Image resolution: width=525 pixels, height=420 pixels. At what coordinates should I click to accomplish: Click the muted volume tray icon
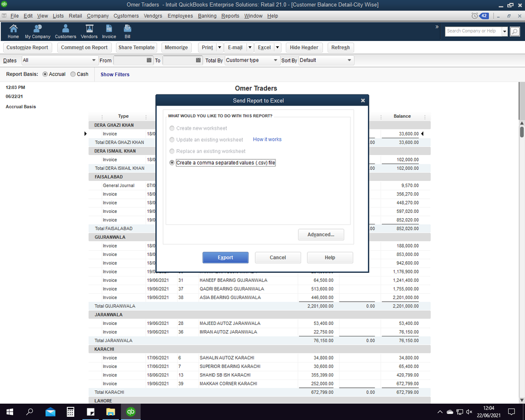coord(469,412)
